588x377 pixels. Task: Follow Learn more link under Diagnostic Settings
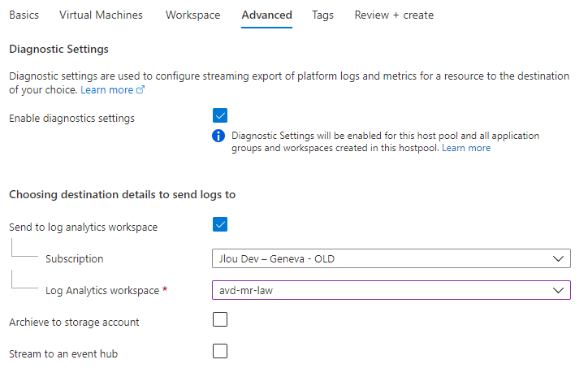point(107,90)
